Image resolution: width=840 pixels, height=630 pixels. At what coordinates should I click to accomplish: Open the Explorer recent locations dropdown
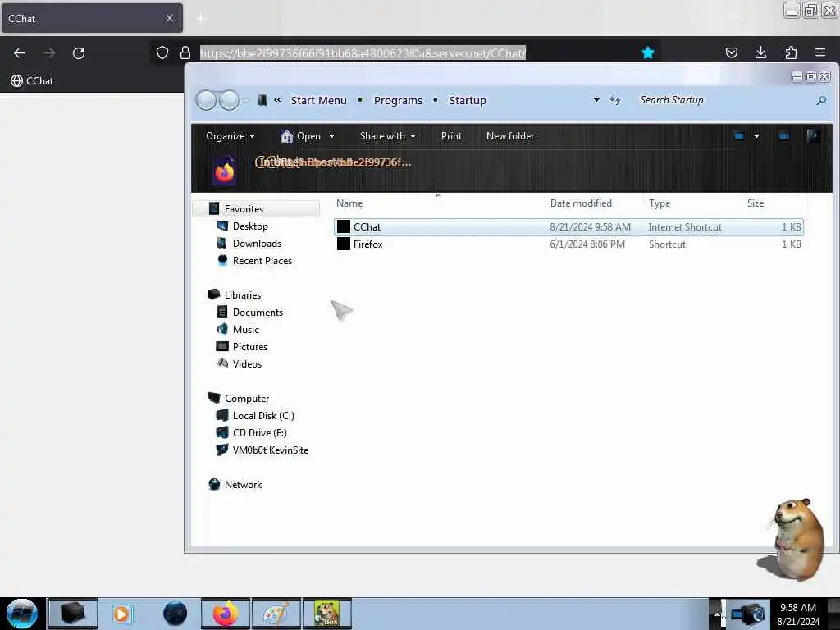[x=245, y=100]
